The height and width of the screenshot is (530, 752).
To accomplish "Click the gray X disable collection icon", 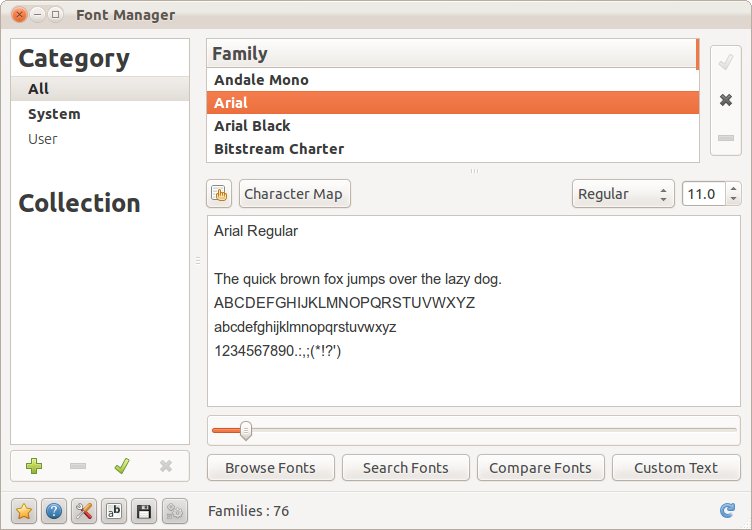I will coord(166,466).
